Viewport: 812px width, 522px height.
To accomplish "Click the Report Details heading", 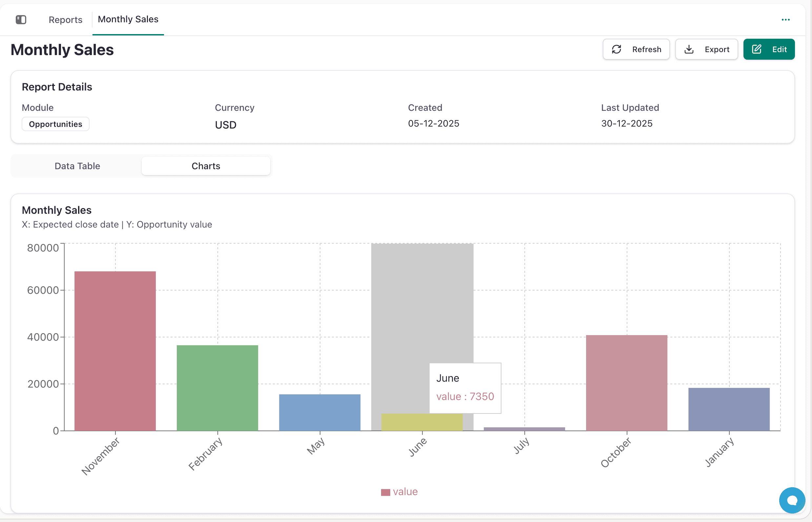I will click(x=57, y=87).
